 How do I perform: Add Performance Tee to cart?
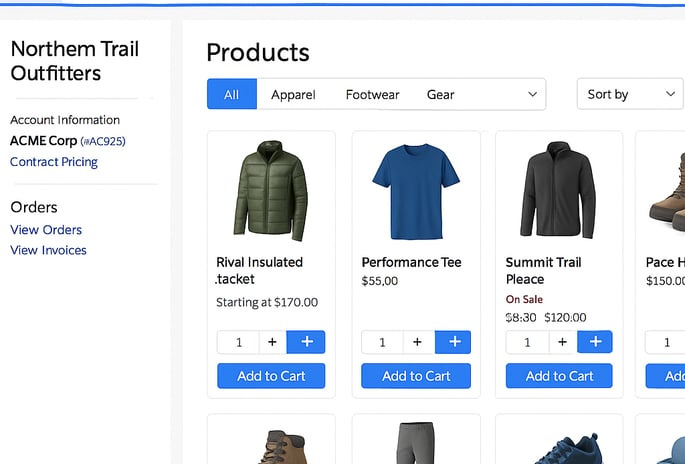[x=416, y=376]
